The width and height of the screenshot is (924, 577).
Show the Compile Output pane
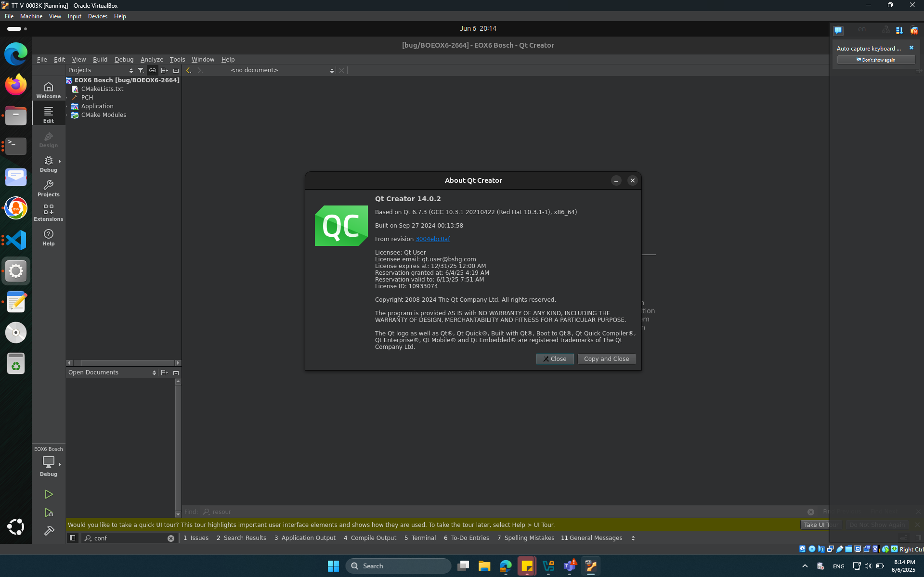tap(370, 538)
